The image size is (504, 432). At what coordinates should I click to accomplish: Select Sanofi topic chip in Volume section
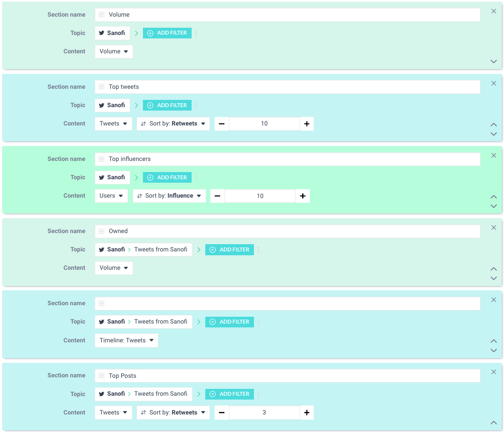pos(112,33)
